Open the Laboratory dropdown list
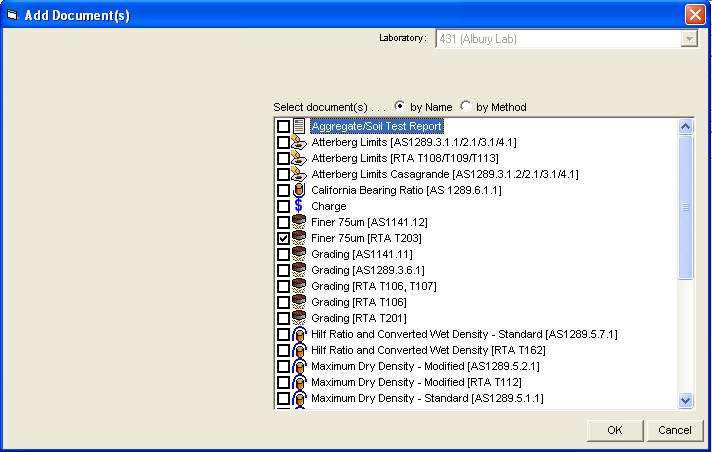The image size is (712, 452). pos(688,39)
